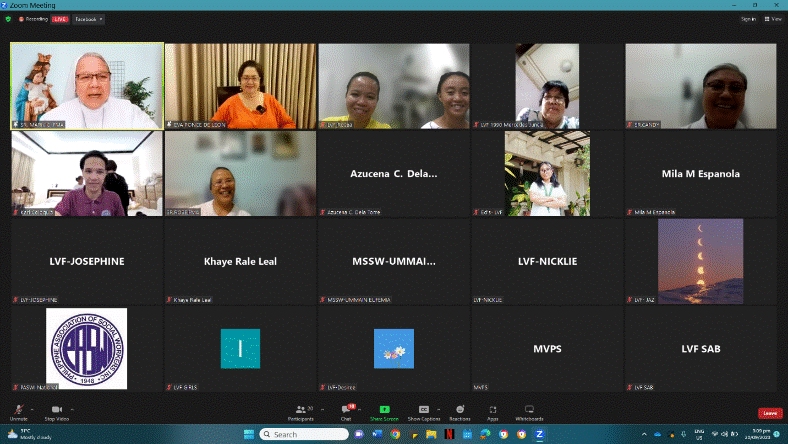Viewport: 788px width, 444px height.
Task: Click Sign in at the top right
Action: click(x=748, y=19)
